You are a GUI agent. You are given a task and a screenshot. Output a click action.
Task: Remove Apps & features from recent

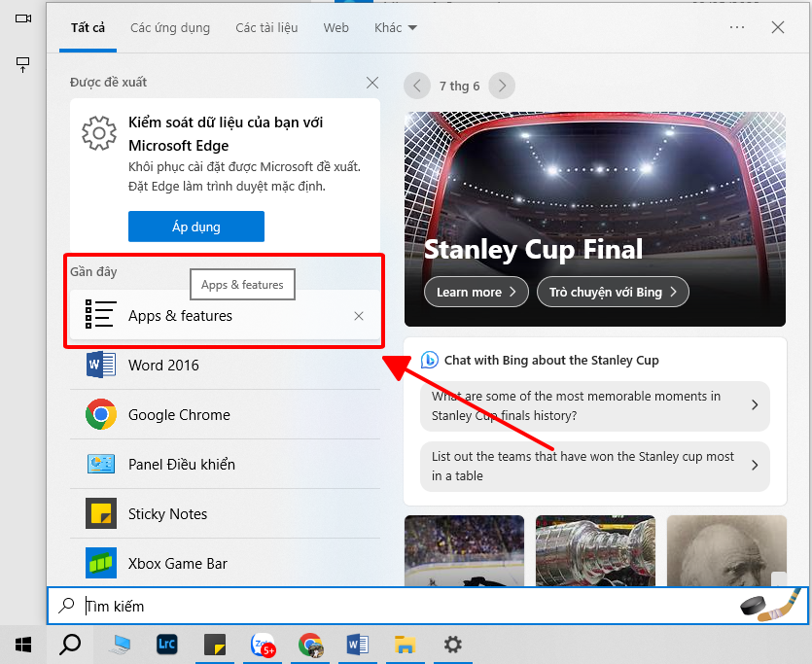tap(359, 316)
